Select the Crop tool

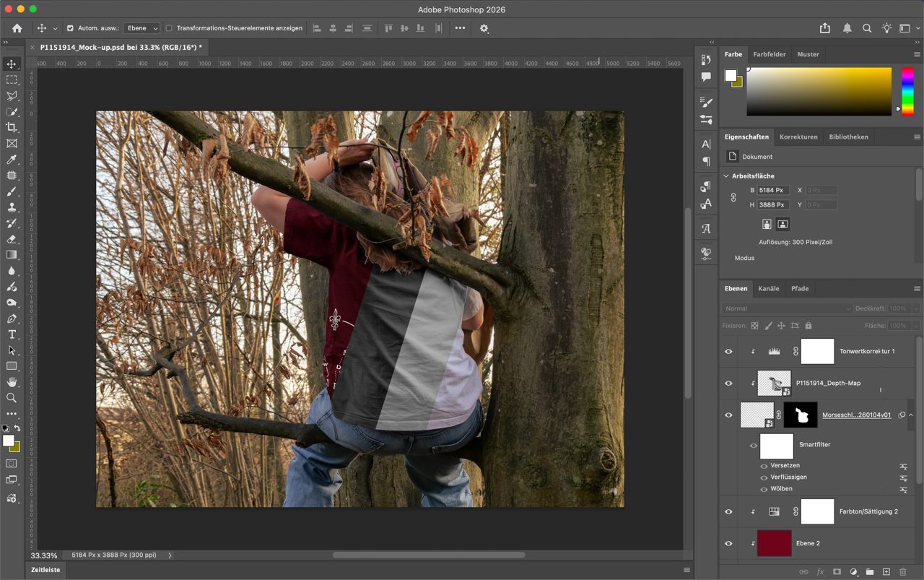[x=12, y=128]
